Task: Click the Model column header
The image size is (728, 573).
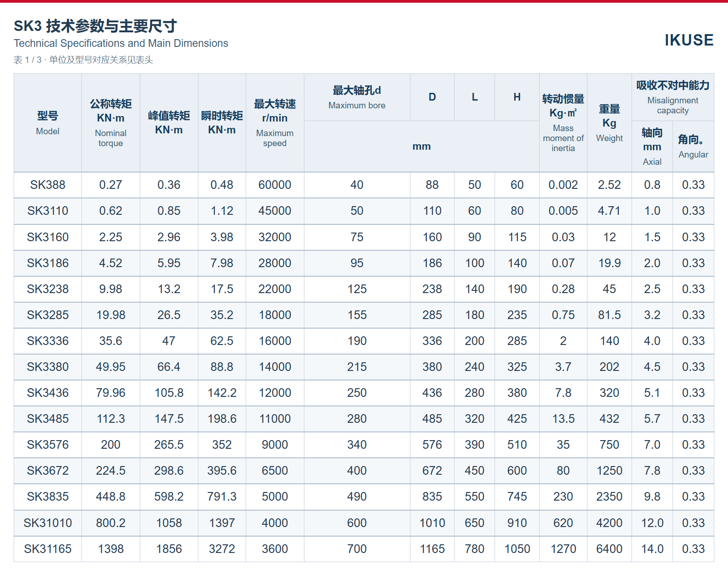Action: (48, 123)
